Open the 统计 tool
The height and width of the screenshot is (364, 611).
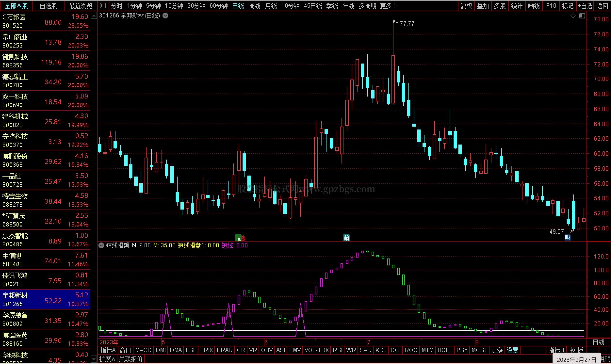pyautogui.click(x=517, y=6)
